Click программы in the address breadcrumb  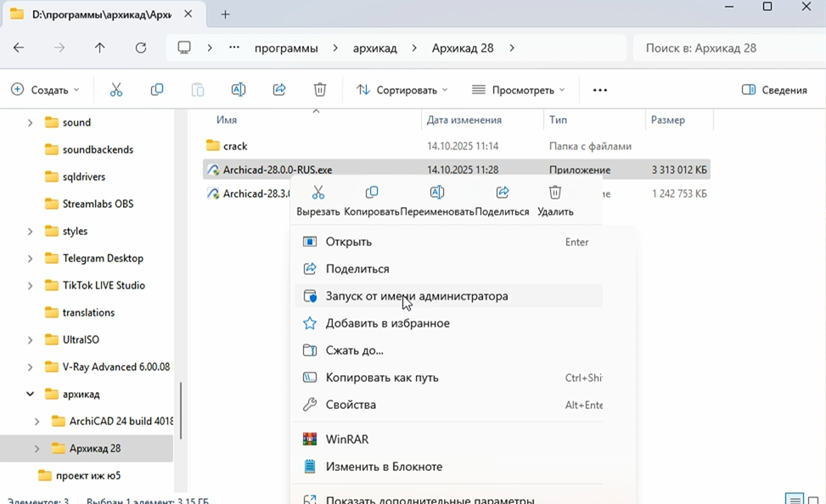[286, 48]
